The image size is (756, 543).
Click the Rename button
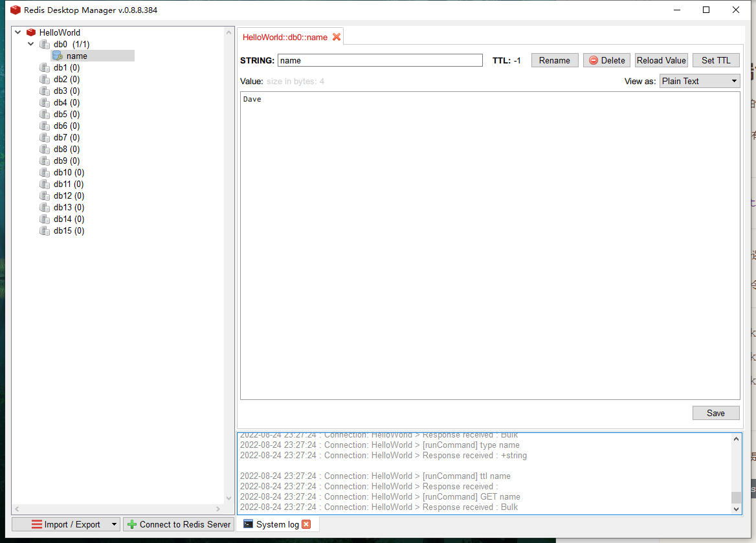tap(555, 60)
